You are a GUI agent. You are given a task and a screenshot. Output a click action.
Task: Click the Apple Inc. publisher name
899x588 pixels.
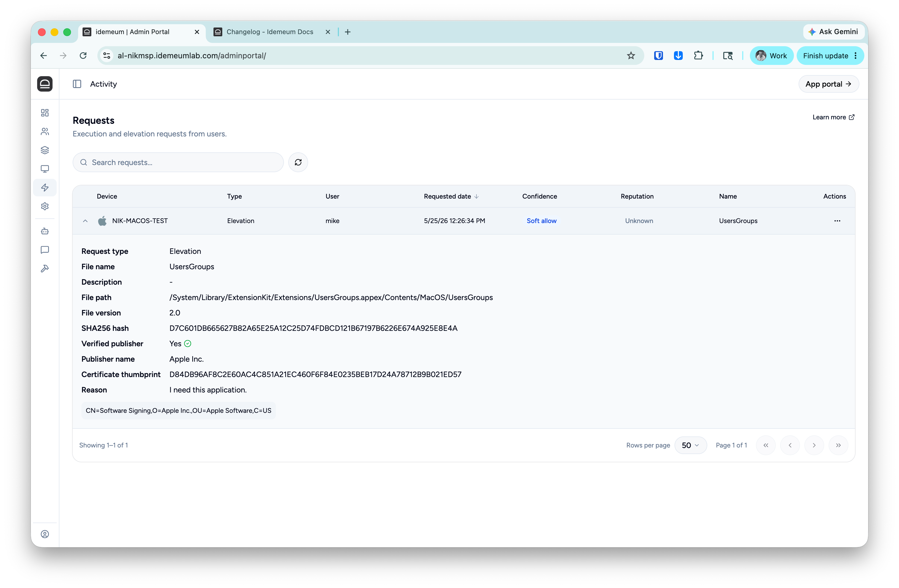(186, 359)
